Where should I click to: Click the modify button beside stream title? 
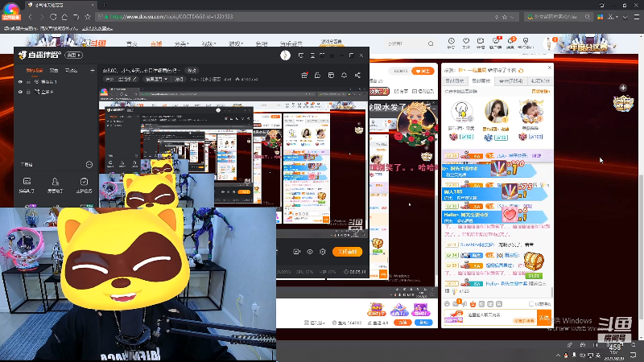[192, 71]
